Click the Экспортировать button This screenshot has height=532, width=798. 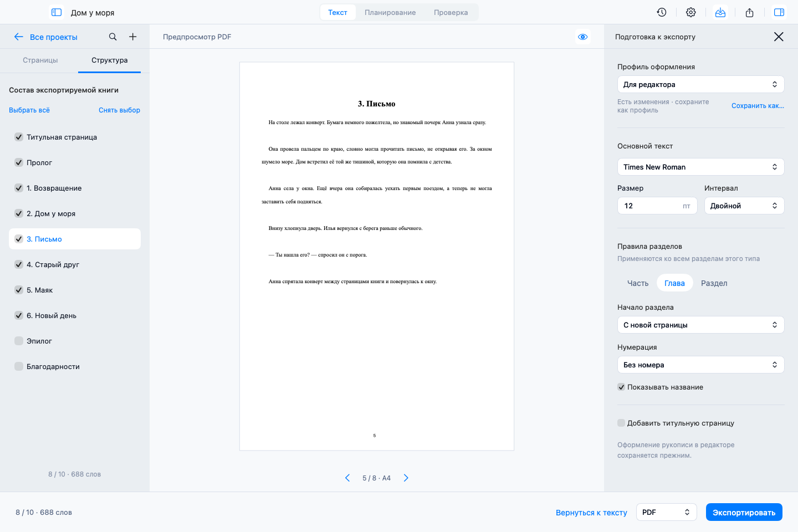click(744, 512)
